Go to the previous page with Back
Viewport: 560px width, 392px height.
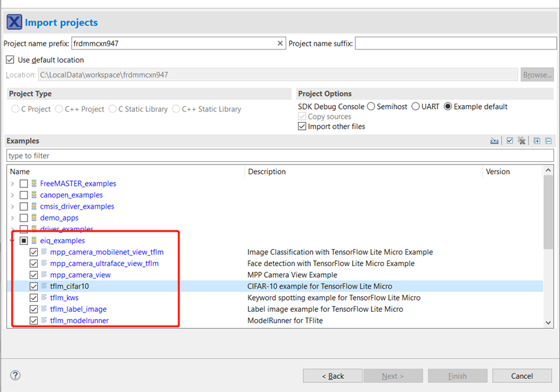[x=332, y=376]
